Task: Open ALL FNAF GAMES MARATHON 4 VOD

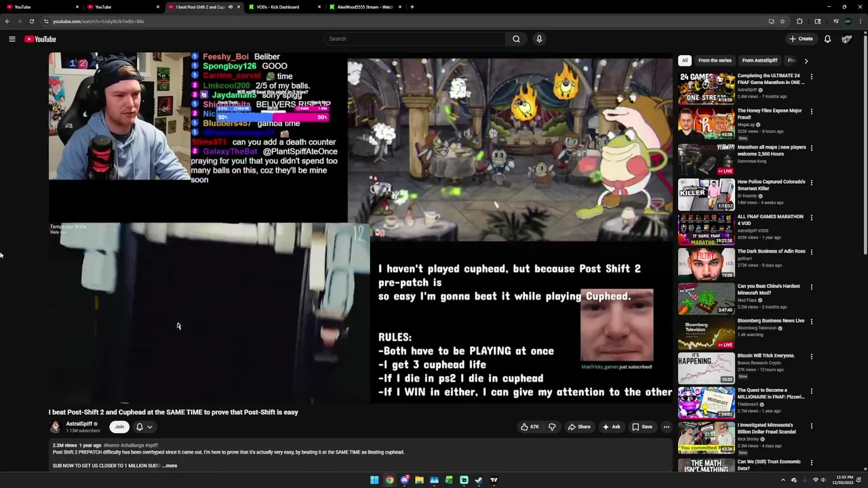Action: [706, 229]
